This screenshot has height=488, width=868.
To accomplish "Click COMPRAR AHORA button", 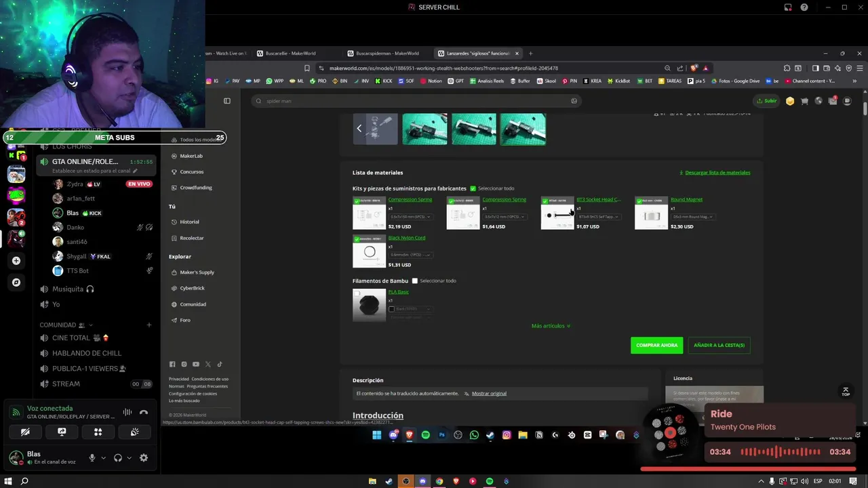I will 656,345.
